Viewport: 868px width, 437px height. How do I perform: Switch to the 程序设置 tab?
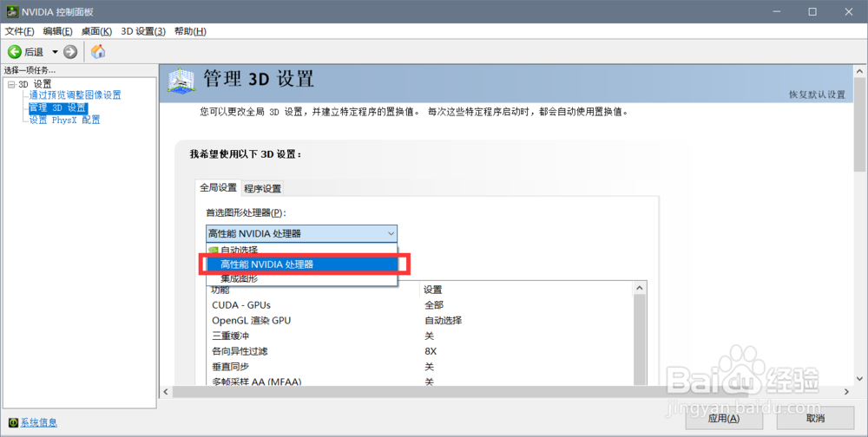[262, 189]
